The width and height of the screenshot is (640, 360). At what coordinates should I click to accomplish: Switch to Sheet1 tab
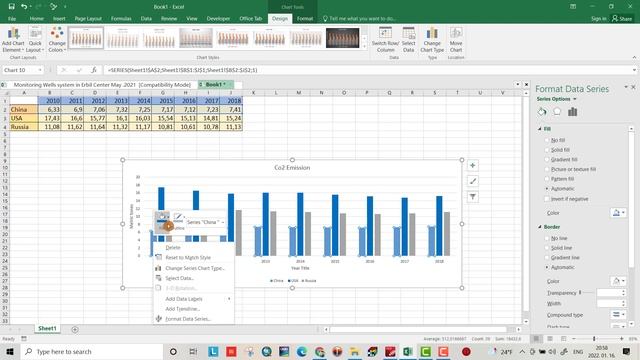(x=47, y=329)
